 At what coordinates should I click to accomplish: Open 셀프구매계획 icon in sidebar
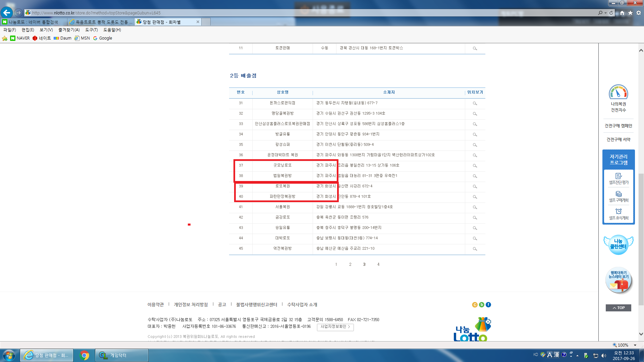(619, 194)
